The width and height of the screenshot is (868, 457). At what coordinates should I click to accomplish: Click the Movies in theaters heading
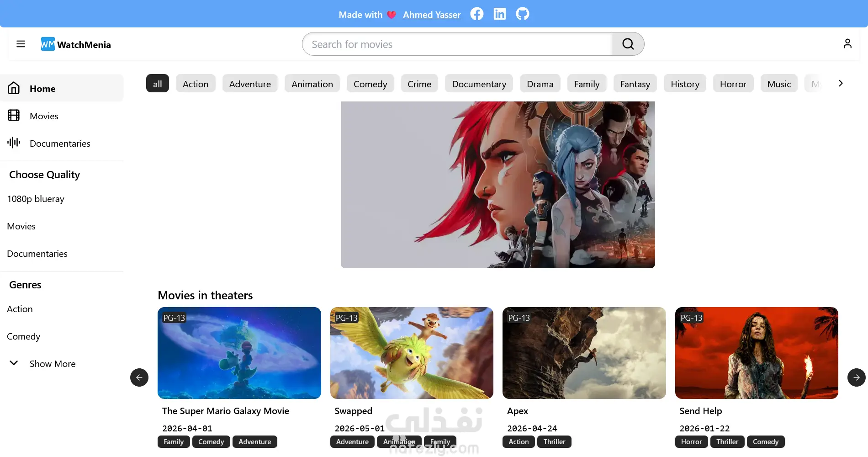tap(205, 295)
